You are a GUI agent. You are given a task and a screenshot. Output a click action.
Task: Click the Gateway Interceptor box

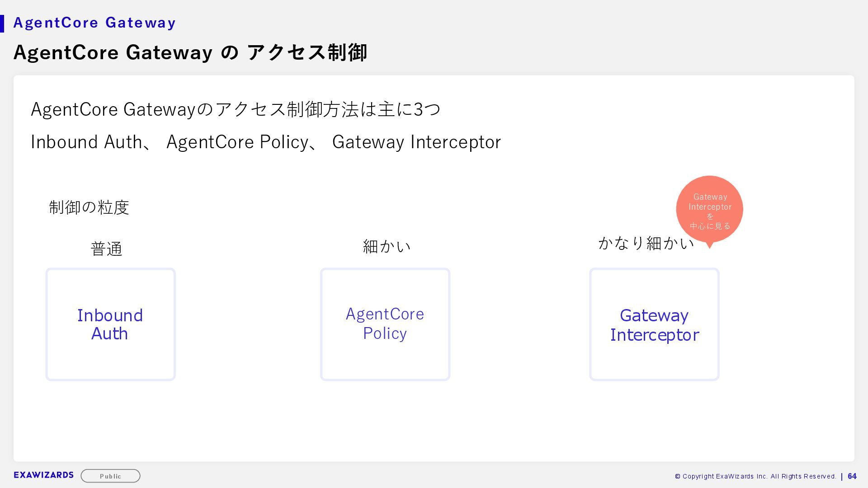(x=654, y=324)
